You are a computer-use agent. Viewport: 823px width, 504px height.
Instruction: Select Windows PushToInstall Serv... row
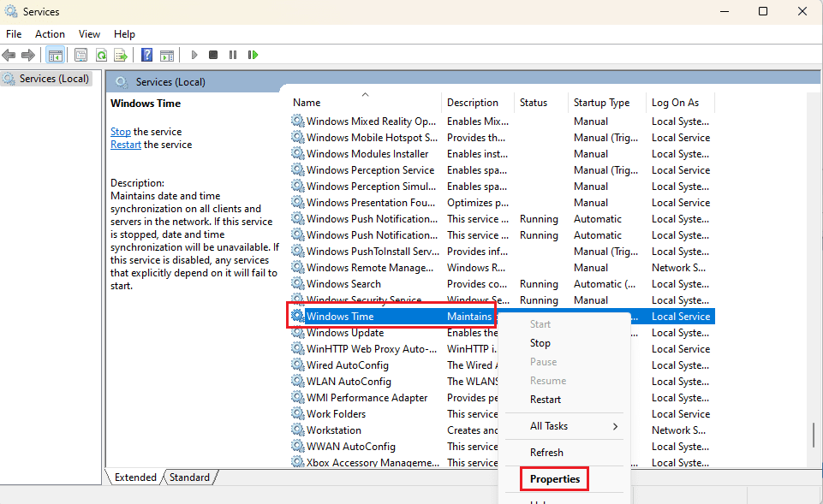tap(502, 252)
